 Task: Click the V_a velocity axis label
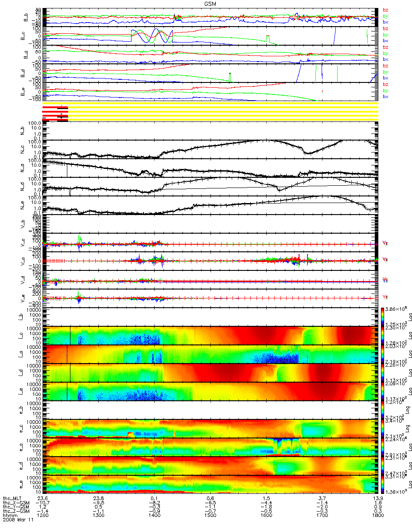[x=23, y=261]
